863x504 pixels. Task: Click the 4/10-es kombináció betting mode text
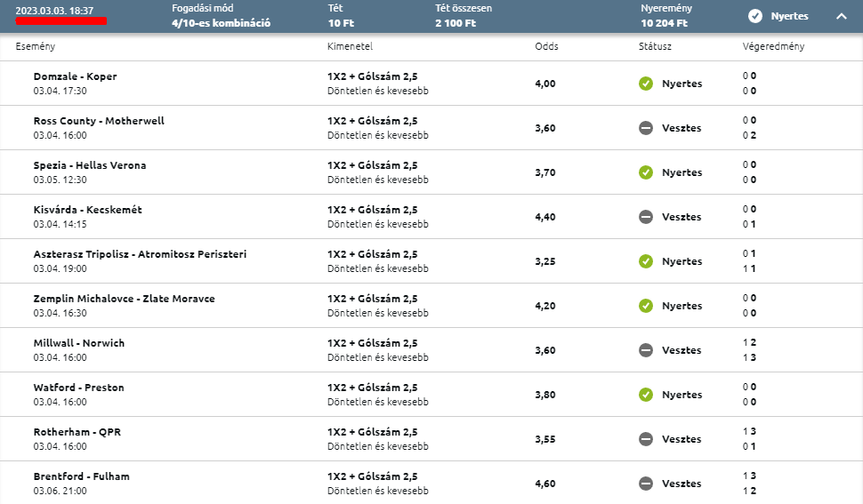click(x=222, y=23)
